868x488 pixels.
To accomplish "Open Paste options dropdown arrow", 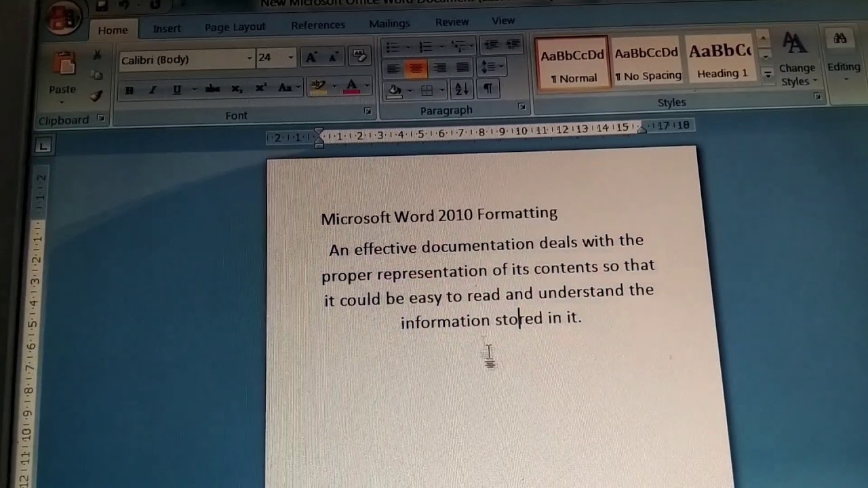I will coord(61,102).
